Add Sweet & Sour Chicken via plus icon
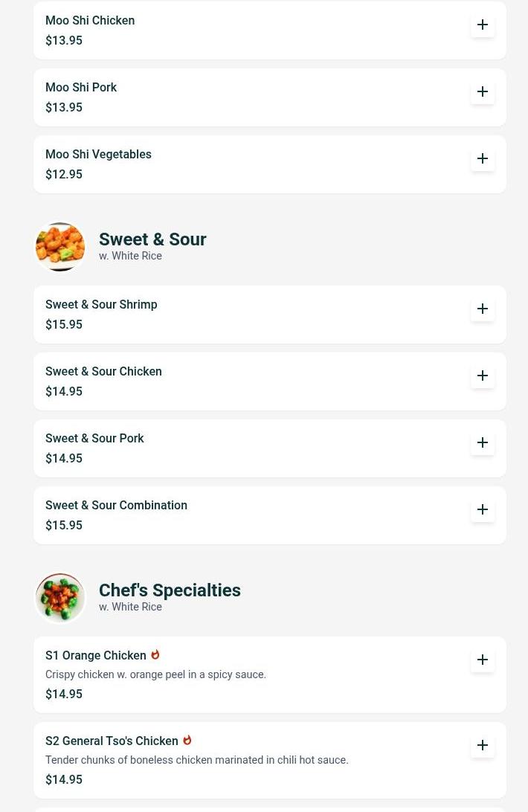528x812 pixels. point(483,376)
